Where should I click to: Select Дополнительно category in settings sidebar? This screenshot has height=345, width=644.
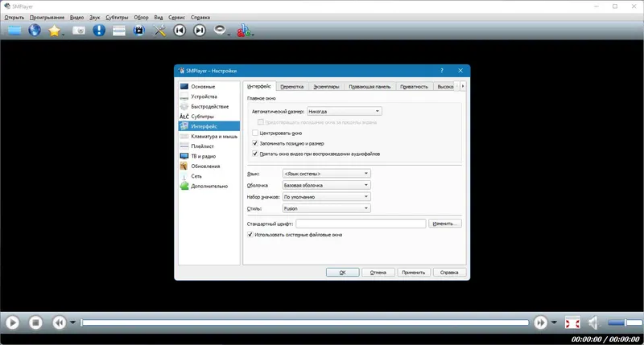209,186
